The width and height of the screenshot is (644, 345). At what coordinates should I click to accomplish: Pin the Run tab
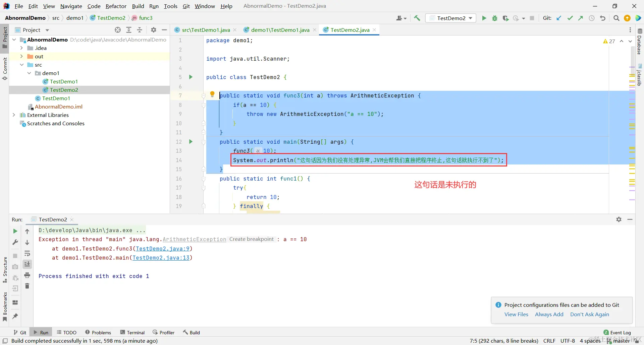15,316
